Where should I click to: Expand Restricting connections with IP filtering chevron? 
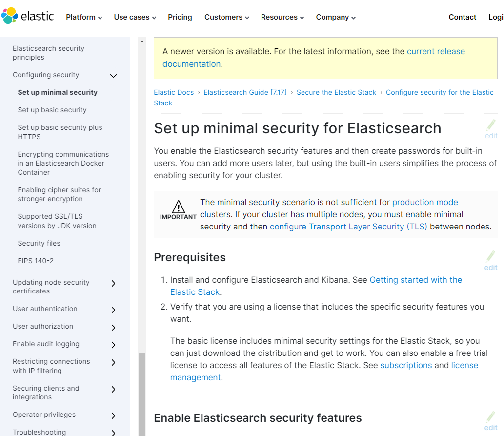tap(113, 362)
